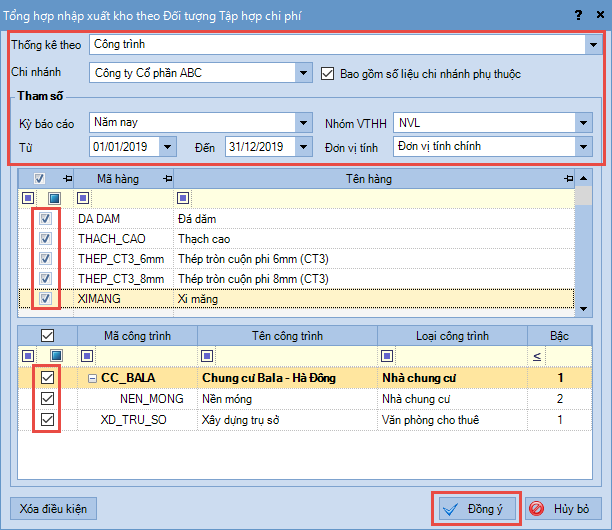Uncheck the XD_TRU_SO project checkbox
The image size is (612, 530).
(47, 420)
